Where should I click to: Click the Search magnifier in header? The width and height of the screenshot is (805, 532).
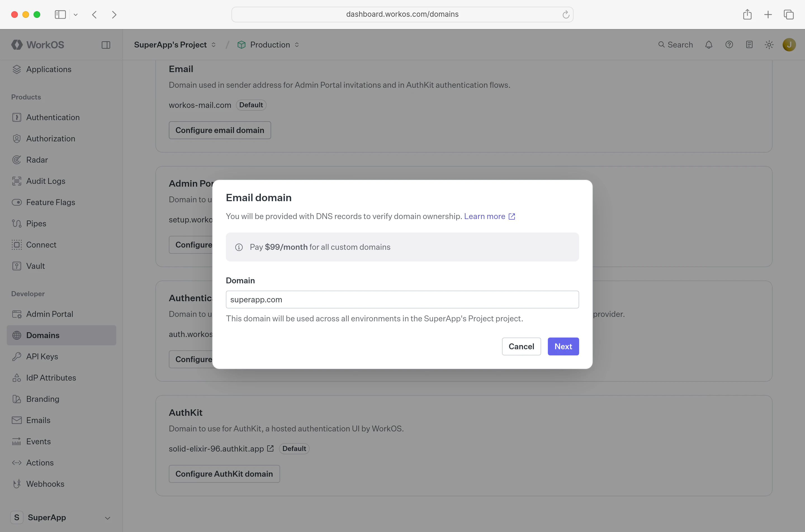[x=661, y=44]
